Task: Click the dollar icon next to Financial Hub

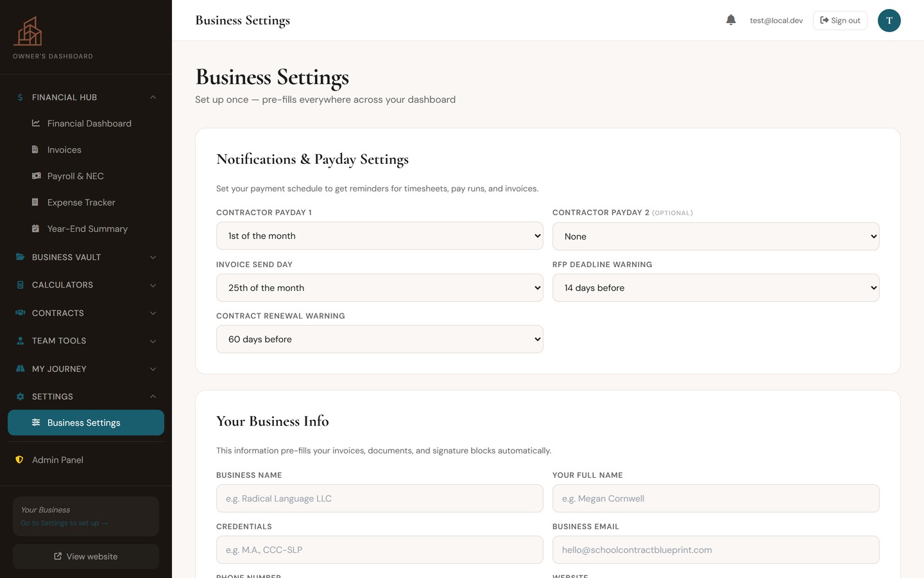Action: pos(20,97)
